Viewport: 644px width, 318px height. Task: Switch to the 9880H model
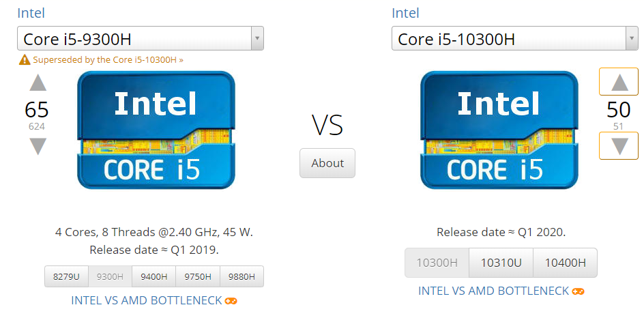pyautogui.click(x=242, y=276)
